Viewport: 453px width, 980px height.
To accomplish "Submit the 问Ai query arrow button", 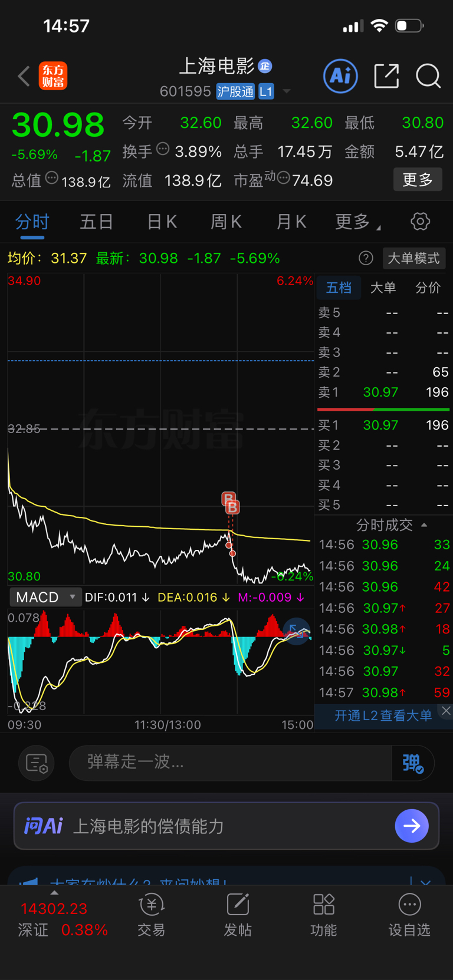I will (x=412, y=826).
